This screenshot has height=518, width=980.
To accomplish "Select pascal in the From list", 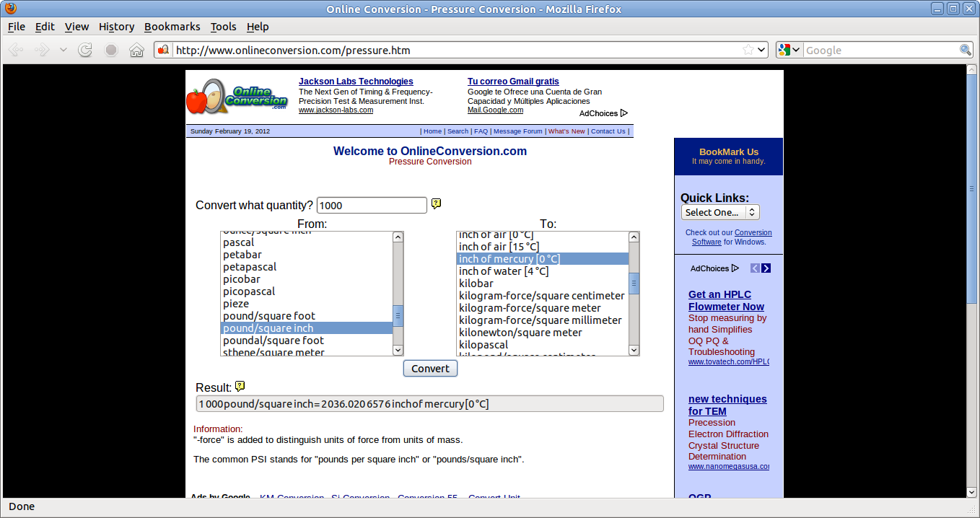I will [238, 242].
